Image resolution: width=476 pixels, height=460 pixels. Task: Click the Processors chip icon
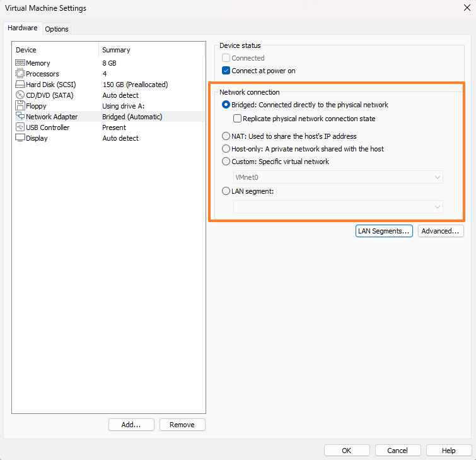(x=20, y=74)
